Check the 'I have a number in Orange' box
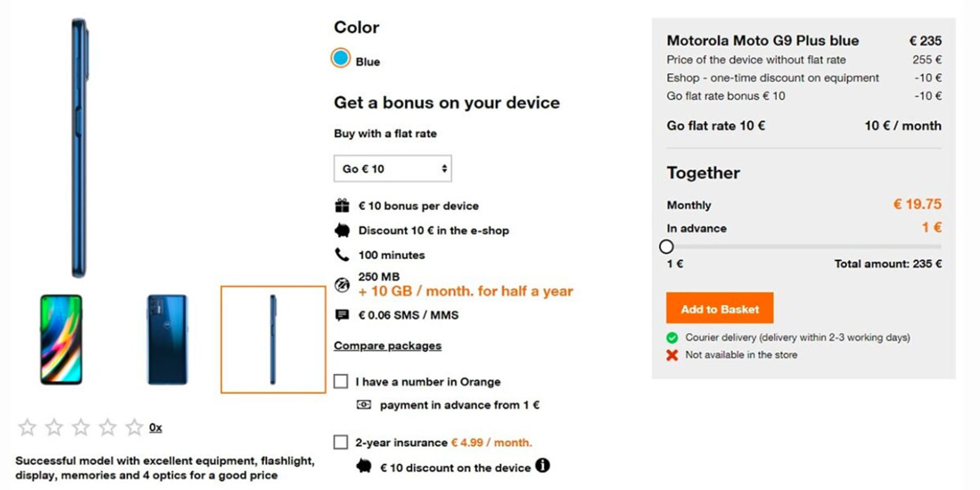This screenshot has width=980, height=490. point(340,381)
